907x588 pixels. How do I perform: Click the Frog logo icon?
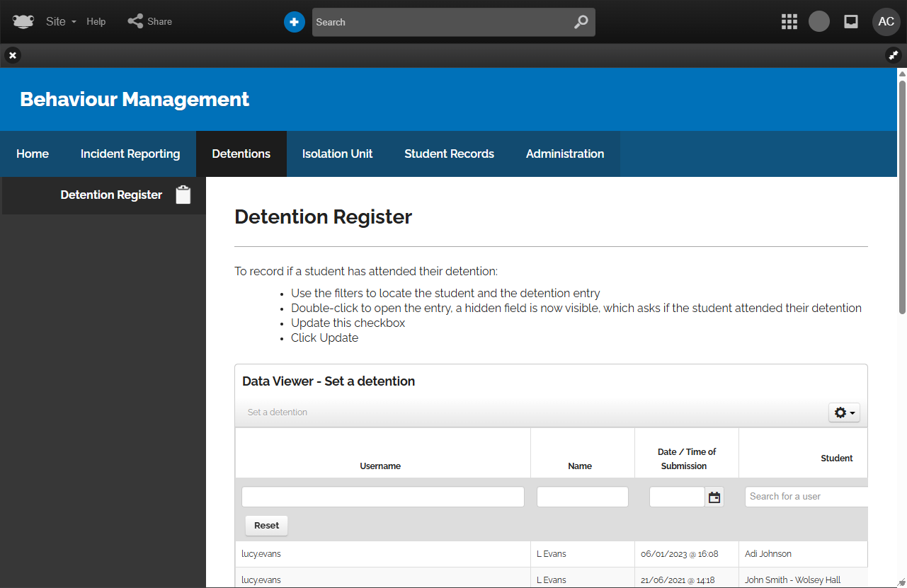pyautogui.click(x=23, y=22)
